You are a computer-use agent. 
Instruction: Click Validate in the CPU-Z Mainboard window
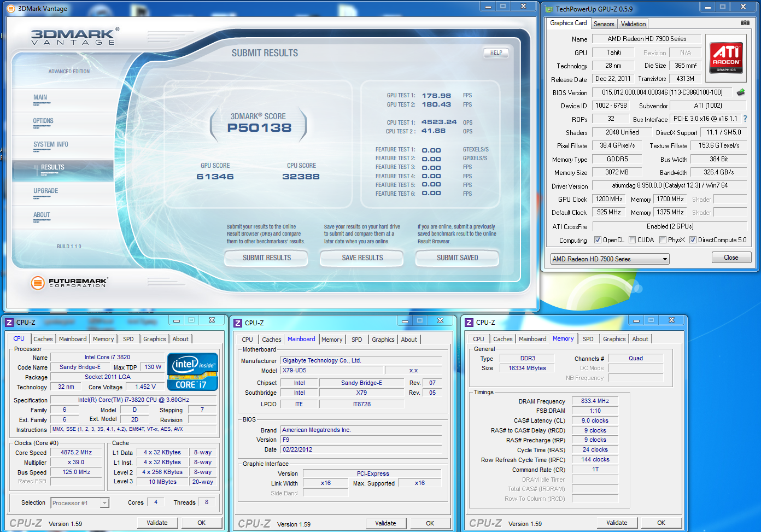(x=385, y=523)
